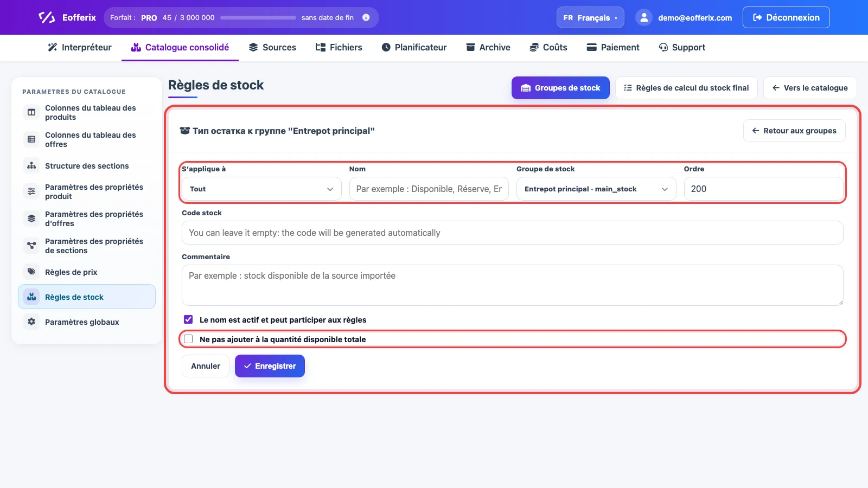
Task: Open 'Paramètres des propriétés d'offres' in sidebar
Action: pos(87,219)
